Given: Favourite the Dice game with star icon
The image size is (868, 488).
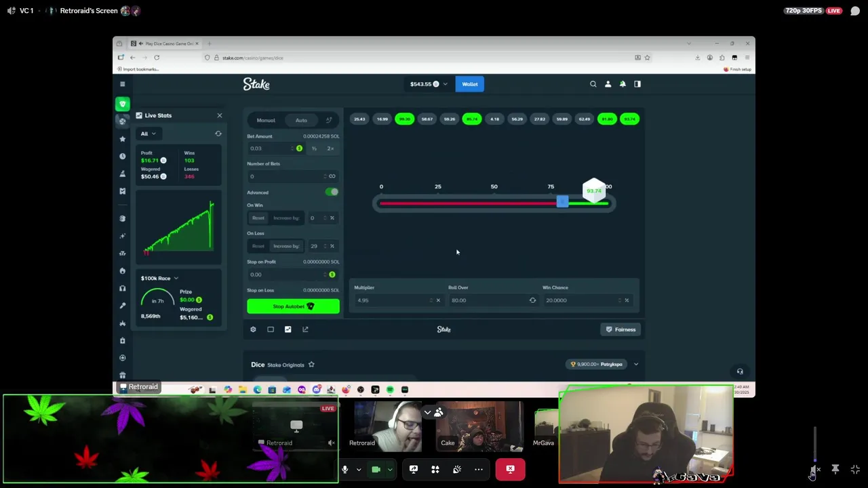Looking at the screenshot, I should pos(311,365).
